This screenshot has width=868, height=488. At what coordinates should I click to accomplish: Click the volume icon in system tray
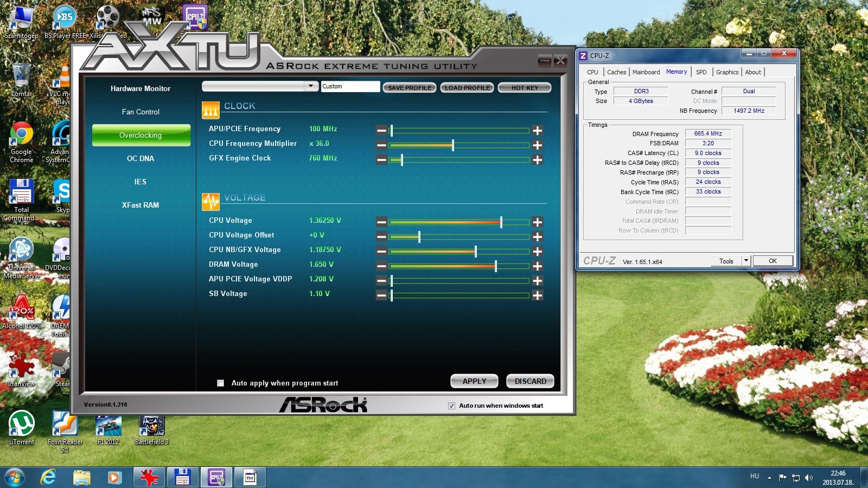[x=809, y=478]
